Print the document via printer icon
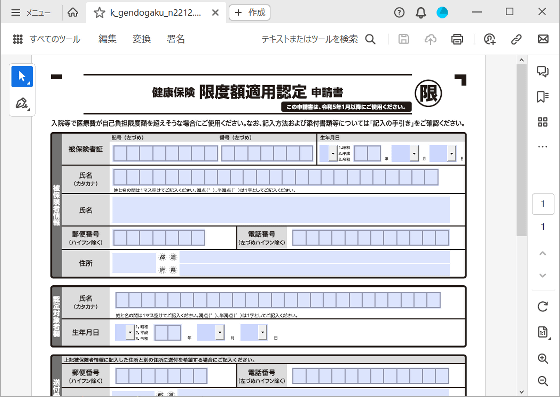This screenshot has height=397, width=560. [x=457, y=39]
